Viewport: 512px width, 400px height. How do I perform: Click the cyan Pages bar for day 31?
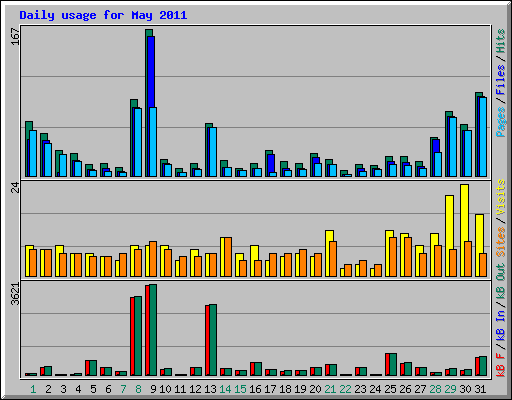coord(483,137)
